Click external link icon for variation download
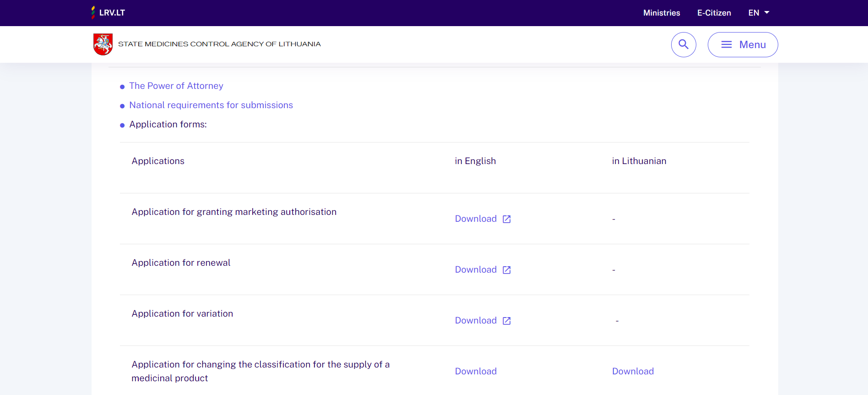 coord(507,321)
